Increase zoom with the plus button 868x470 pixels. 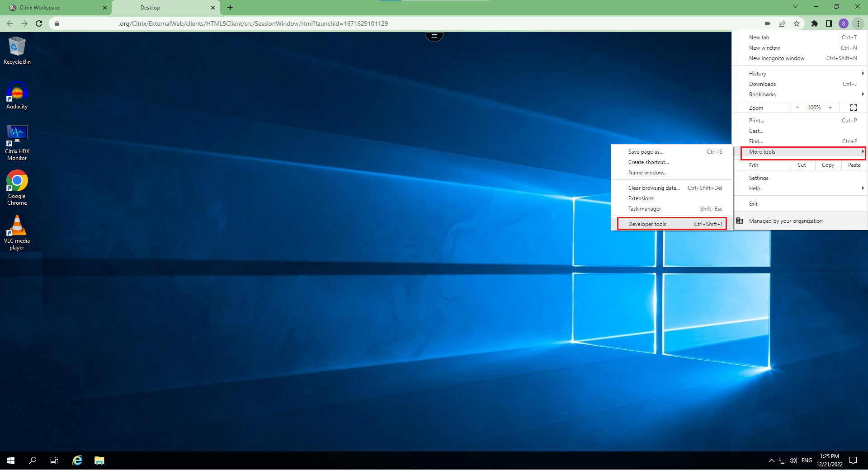(830, 108)
